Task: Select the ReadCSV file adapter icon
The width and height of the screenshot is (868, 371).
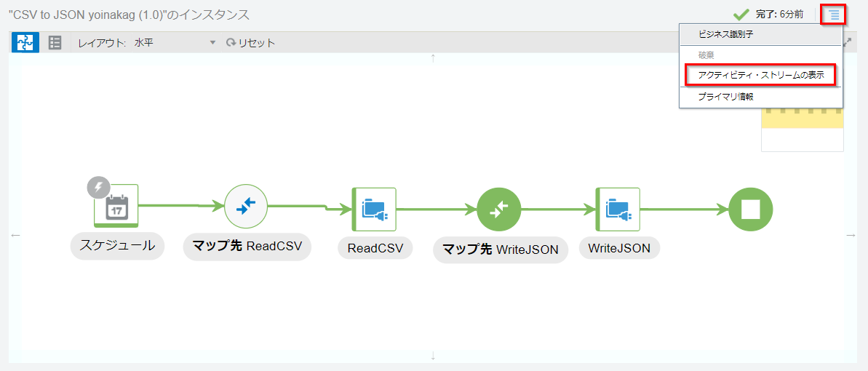Action: pos(374,210)
